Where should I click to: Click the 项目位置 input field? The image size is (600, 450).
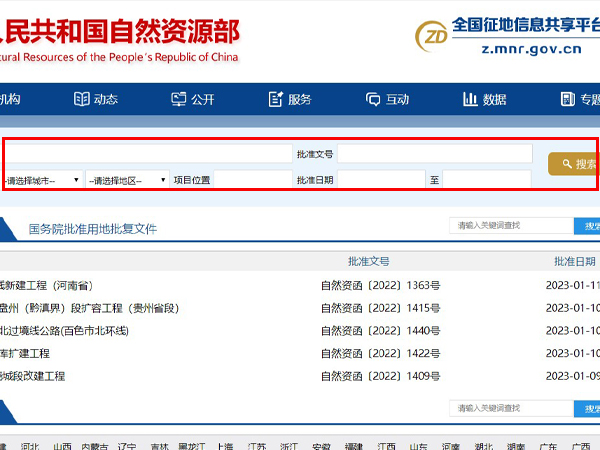pyautogui.click(x=252, y=180)
